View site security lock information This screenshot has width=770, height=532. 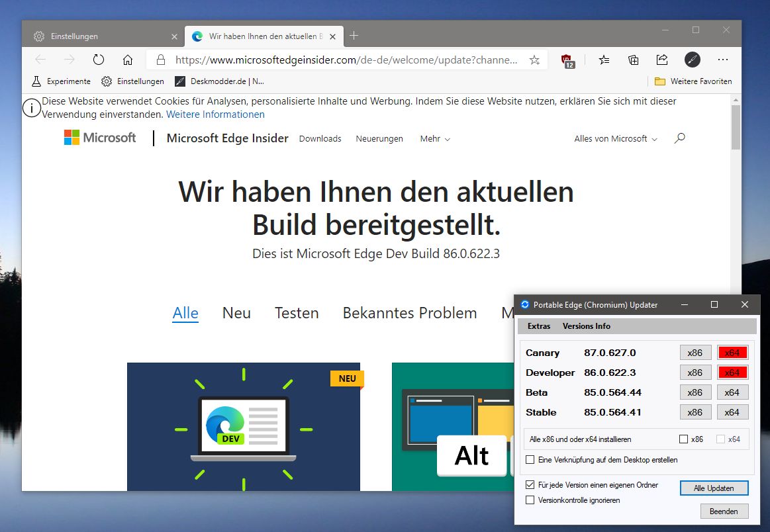(161, 60)
